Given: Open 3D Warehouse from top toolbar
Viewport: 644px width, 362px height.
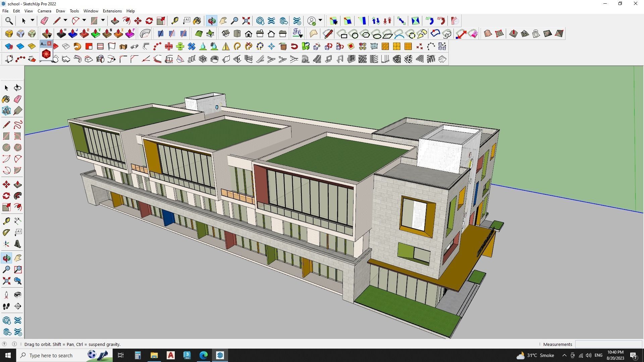Looking at the screenshot, I should pos(260,21).
